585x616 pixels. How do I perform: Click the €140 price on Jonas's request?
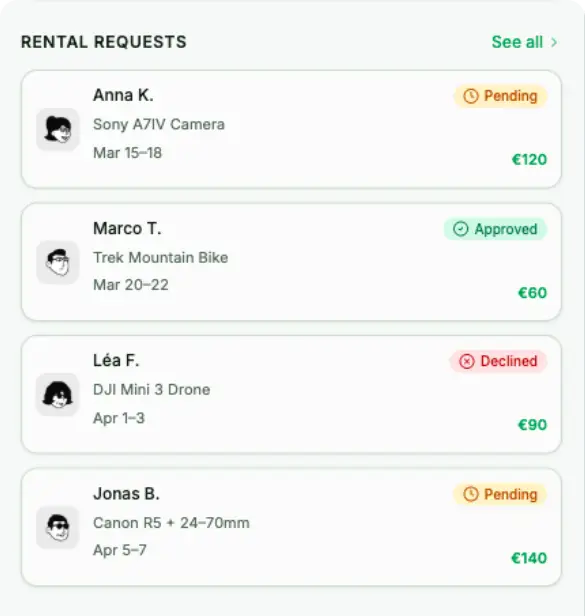point(529,558)
